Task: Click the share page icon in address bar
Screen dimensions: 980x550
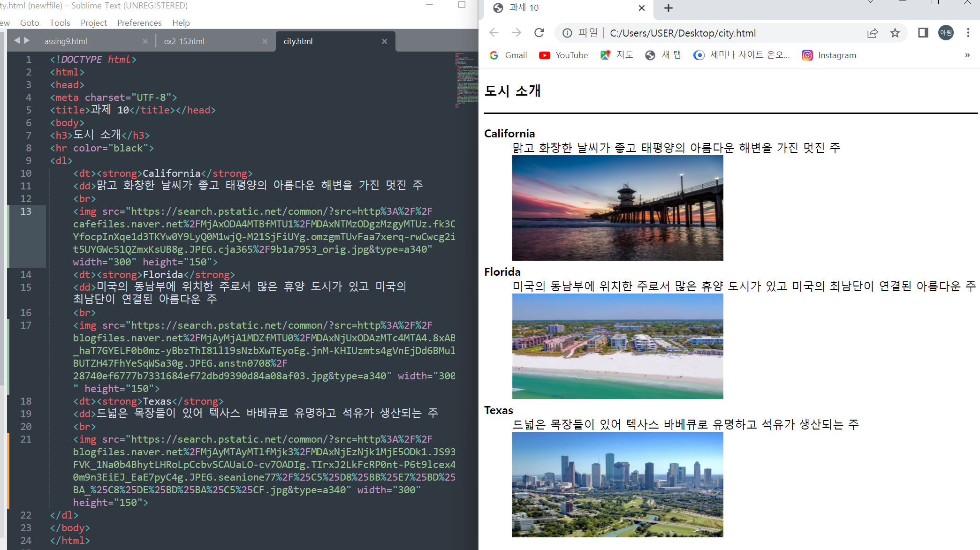Action: 872,33
